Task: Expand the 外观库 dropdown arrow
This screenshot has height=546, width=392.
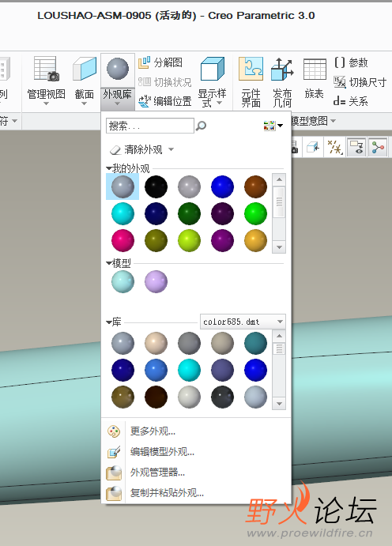Action: click(x=117, y=104)
